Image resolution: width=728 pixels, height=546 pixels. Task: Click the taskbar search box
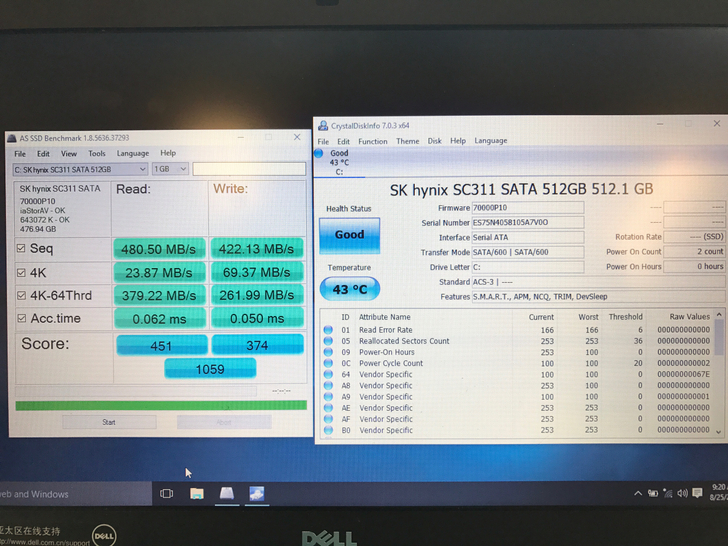pyautogui.click(x=76, y=494)
